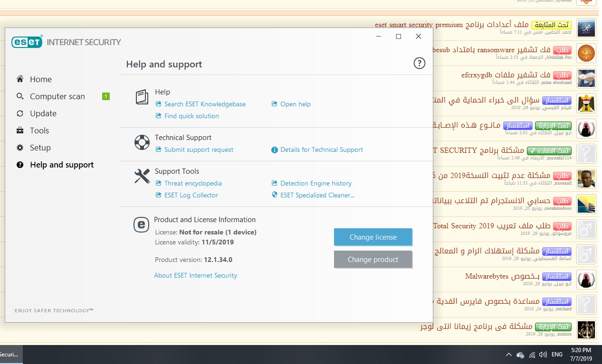Image resolution: width=602 pixels, height=364 pixels.
Task: Click the ENG language indicator
Action: [x=557, y=355]
